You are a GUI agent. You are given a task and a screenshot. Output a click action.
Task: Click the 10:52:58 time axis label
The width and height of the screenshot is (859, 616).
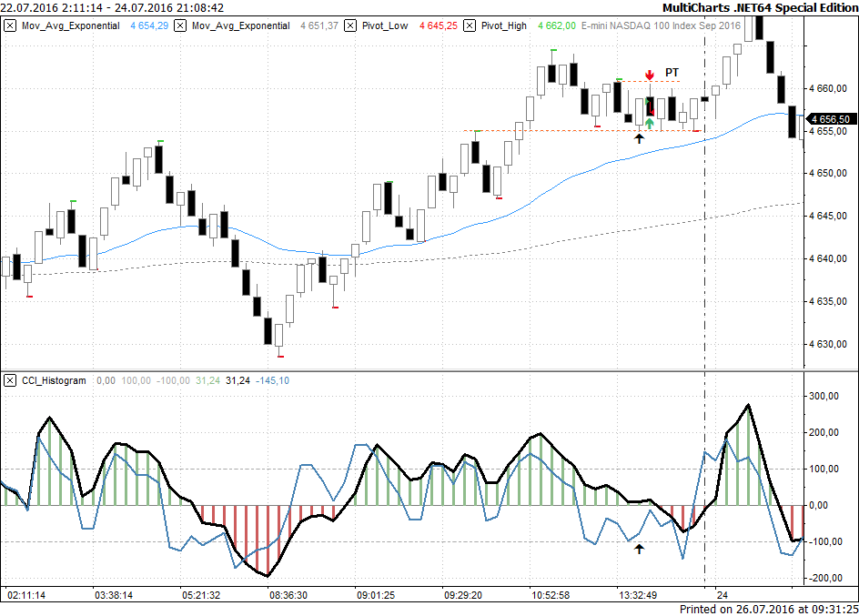pos(551,595)
